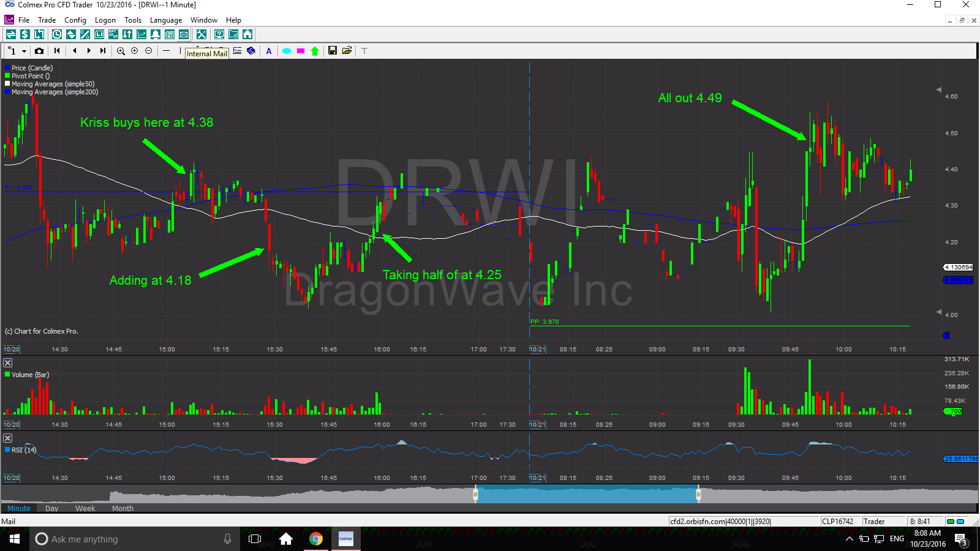The width and height of the screenshot is (980, 551).
Task: Open the Windows Start menu
Action: click(x=15, y=539)
